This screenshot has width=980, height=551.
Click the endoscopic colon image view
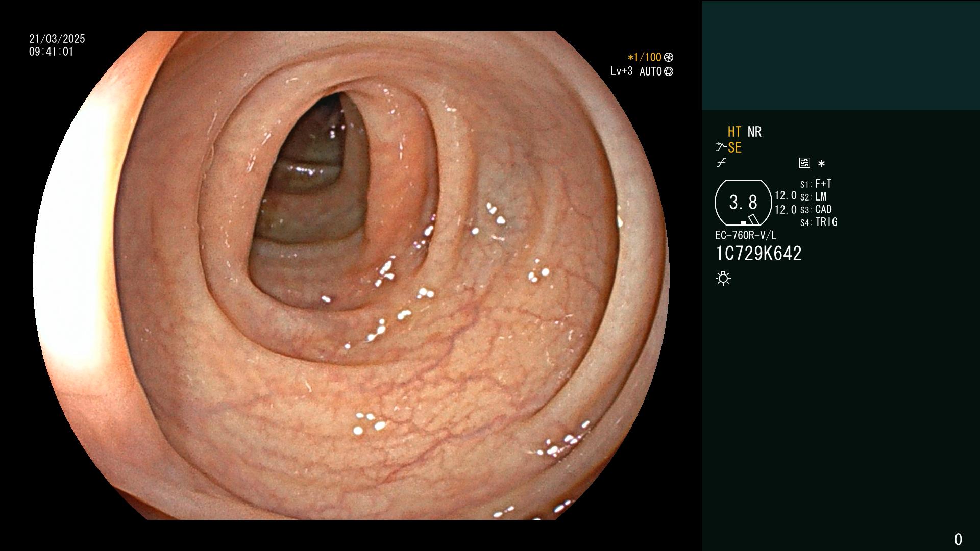[351, 275]
